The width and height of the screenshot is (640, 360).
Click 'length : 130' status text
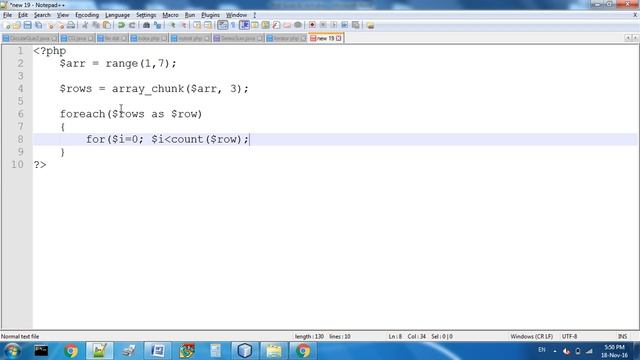coord(309,336)
